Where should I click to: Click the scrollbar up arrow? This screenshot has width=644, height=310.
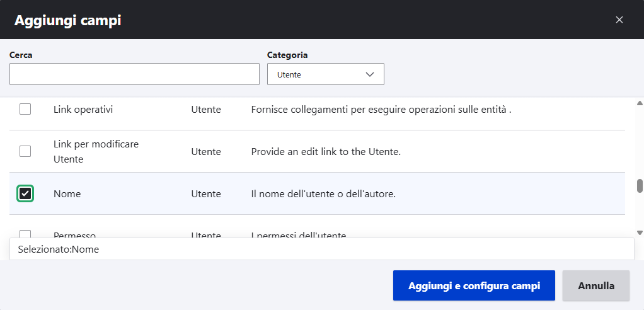click(640, 103)
